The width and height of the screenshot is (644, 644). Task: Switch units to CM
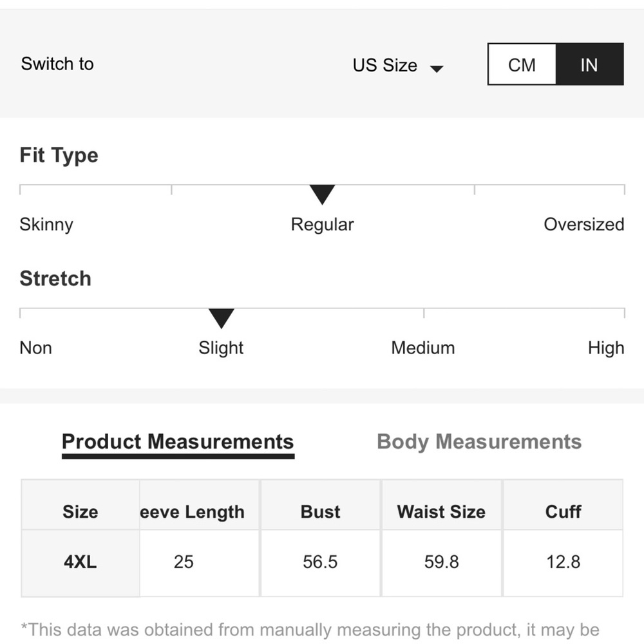click(x=522, y=64)
